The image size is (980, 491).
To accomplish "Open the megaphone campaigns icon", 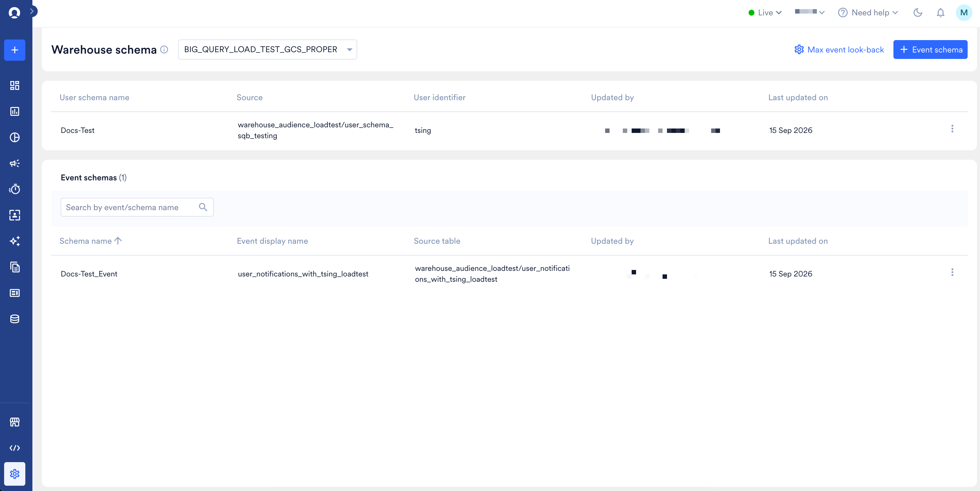I will (14, 163).
